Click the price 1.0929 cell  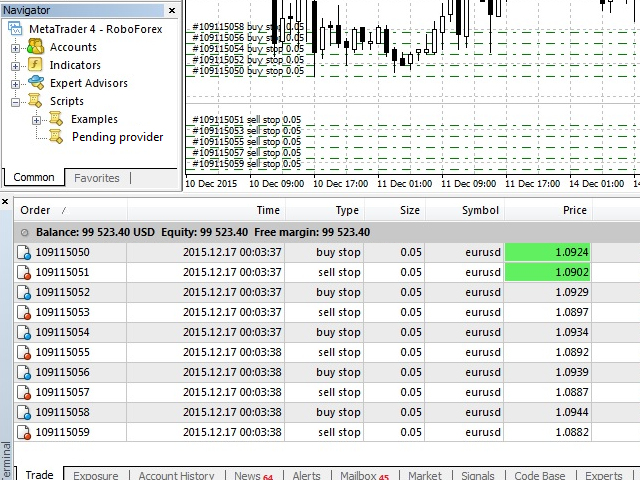click(547, 292)
